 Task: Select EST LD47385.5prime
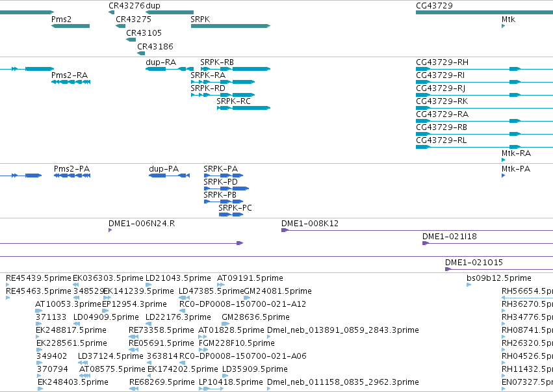click(x=185, y=298)
